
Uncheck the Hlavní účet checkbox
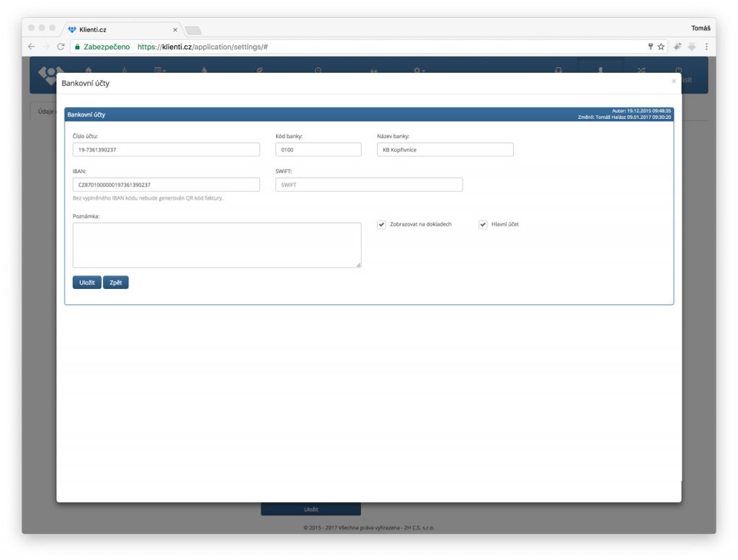483,224
